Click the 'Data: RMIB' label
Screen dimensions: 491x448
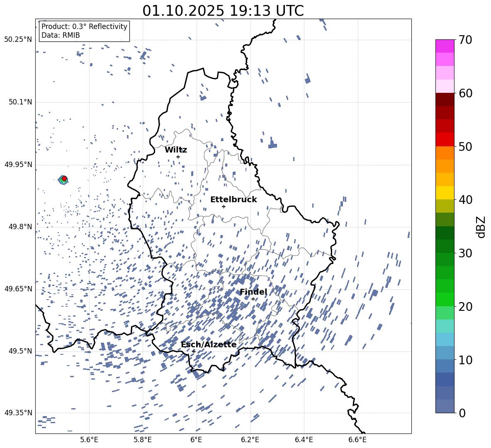coord(61,35)
